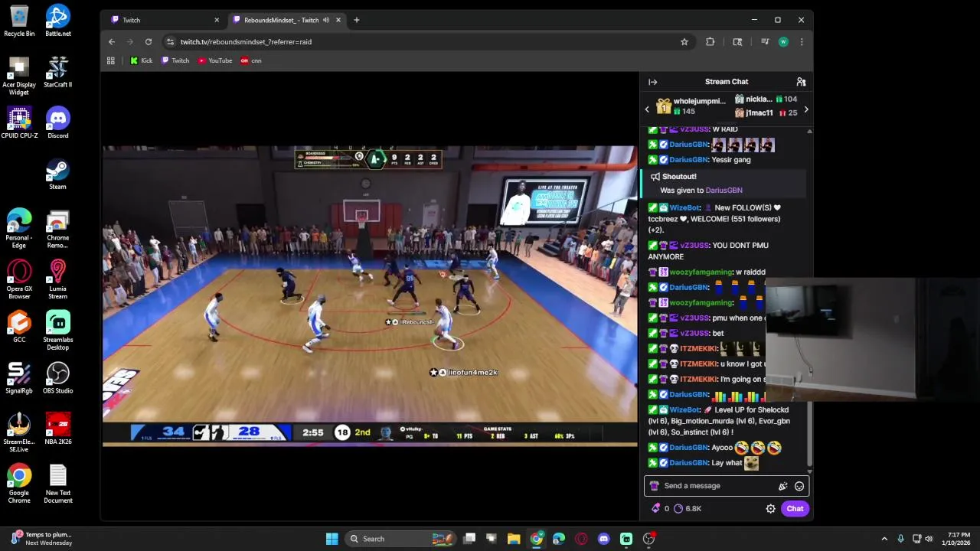This screenshot has width=980, height=551.
Task: Go back to previous page
Action: 112,42
